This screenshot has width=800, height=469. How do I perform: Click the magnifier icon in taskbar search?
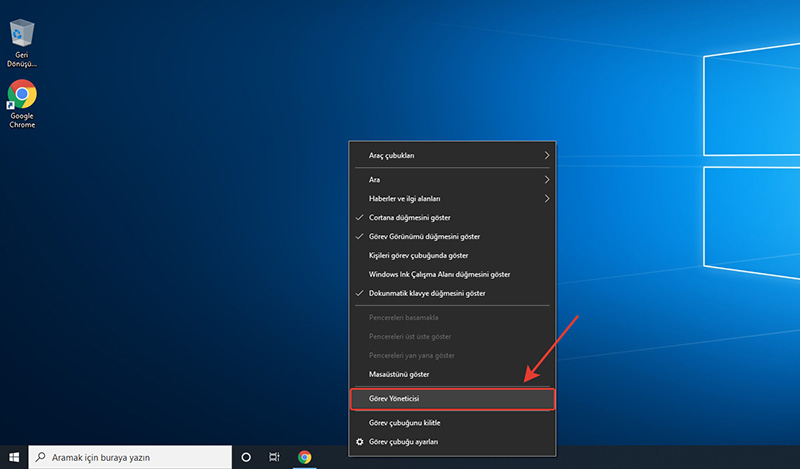40,457
